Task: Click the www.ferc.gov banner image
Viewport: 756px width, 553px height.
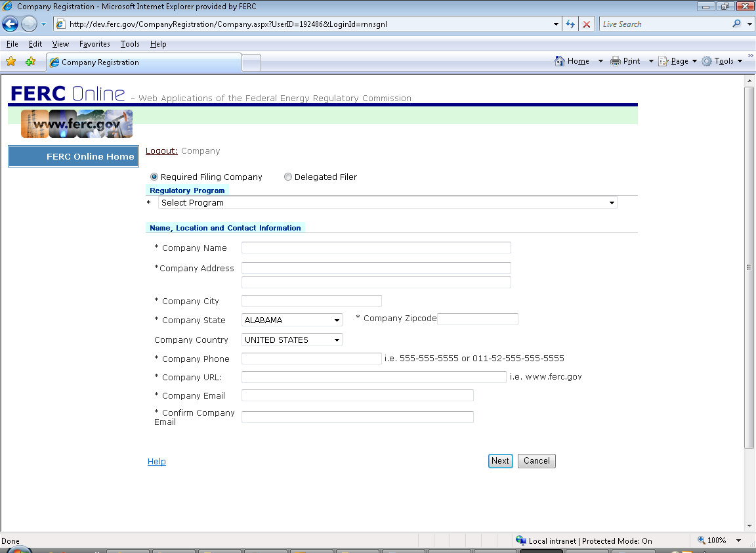Action: (77, 123)
